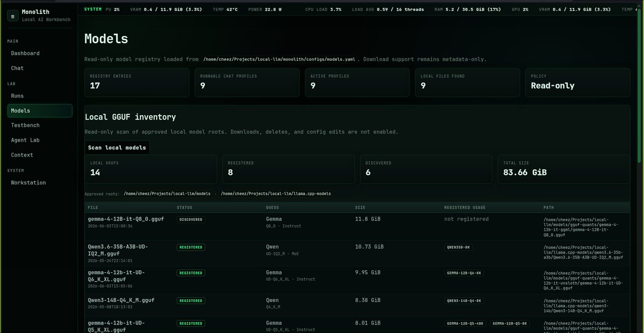The height and width of the screenshot is (333, 644).
Task: Click the STATUS column header
Action: click(184, 207)
